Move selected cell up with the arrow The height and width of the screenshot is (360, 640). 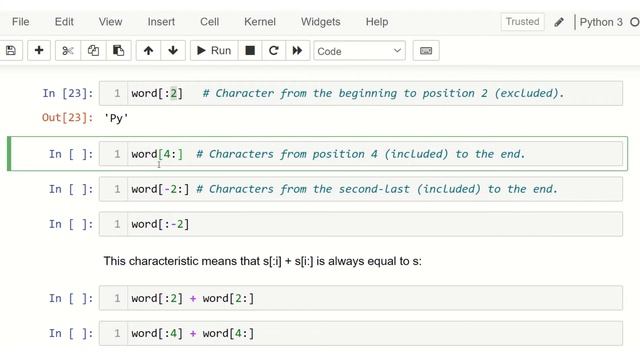click(x=148, y=51)
